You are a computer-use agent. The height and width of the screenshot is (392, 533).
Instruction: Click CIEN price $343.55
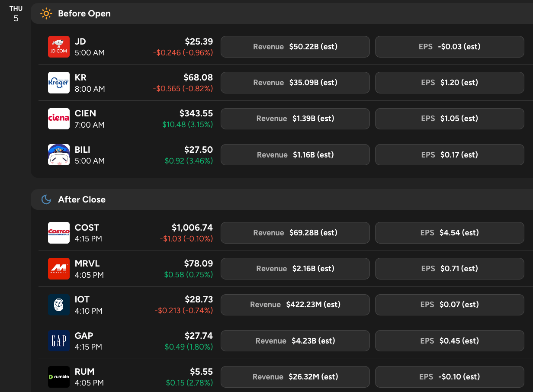click(x=196, y=113)
